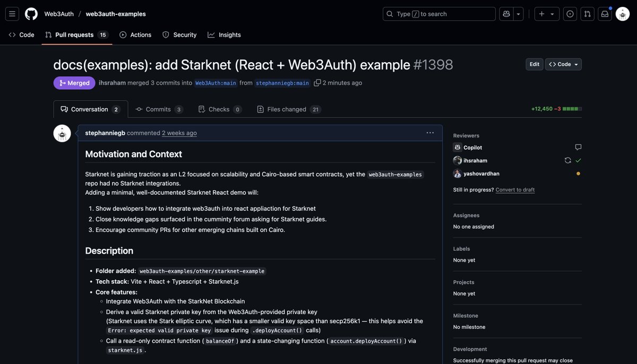Viewport: 637px width, 364px height.
Task: Open the issues icon in header
Action: [x=570, y=14]
